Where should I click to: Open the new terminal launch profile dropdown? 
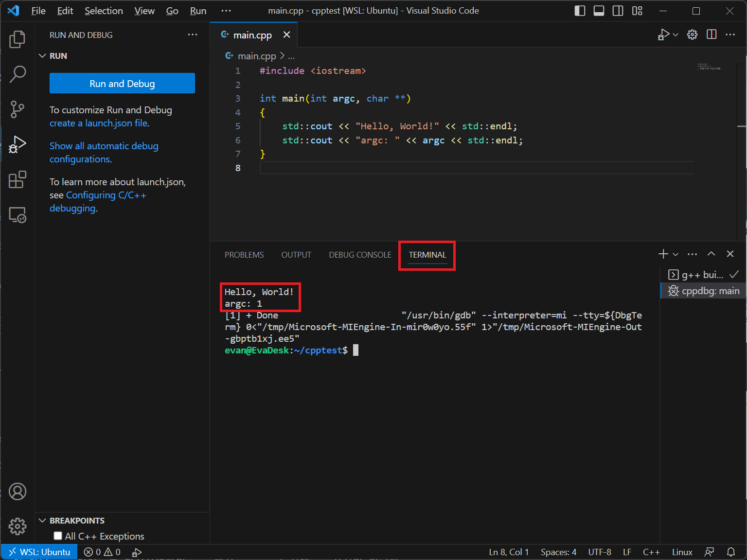676,254
